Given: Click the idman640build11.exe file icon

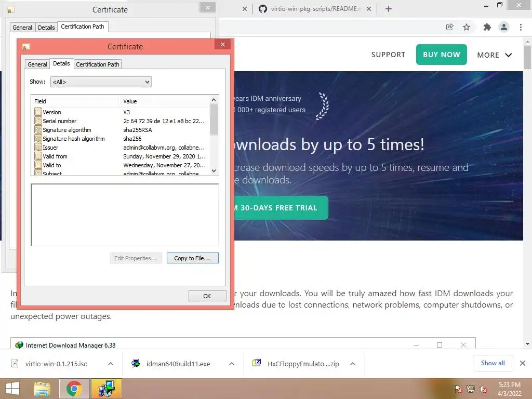Looking at the screenshot, I should coord(136,363).
